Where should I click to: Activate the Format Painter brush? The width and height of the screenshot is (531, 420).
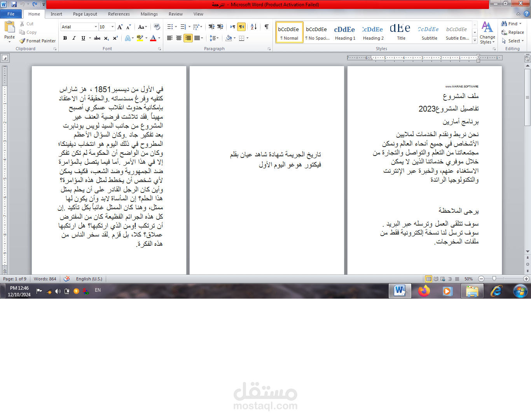coord(38,41)
